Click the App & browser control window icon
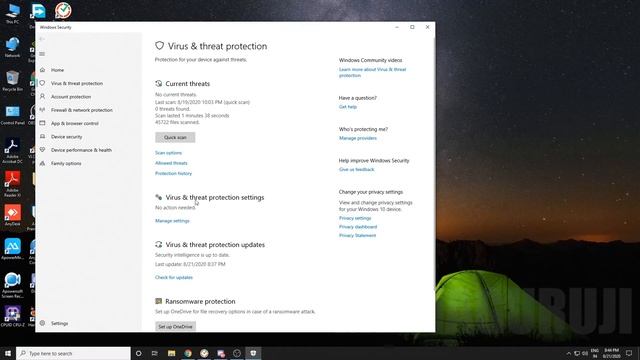This screenshot has width=640, height=360. 42,123
